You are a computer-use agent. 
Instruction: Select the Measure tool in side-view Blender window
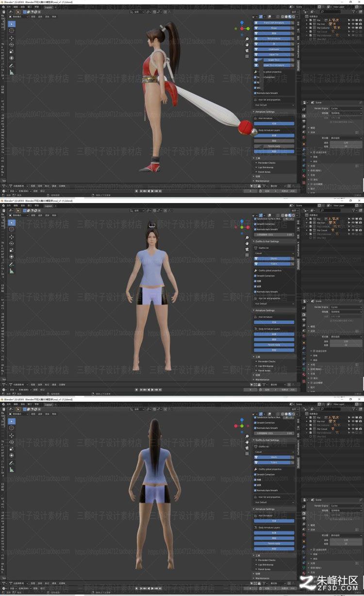(12, 72)
